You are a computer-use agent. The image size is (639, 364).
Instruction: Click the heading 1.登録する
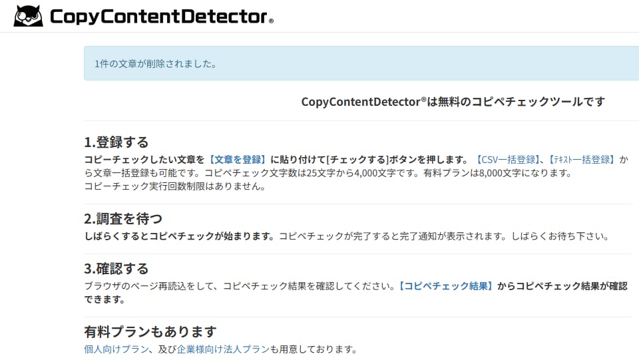point(116,142)
